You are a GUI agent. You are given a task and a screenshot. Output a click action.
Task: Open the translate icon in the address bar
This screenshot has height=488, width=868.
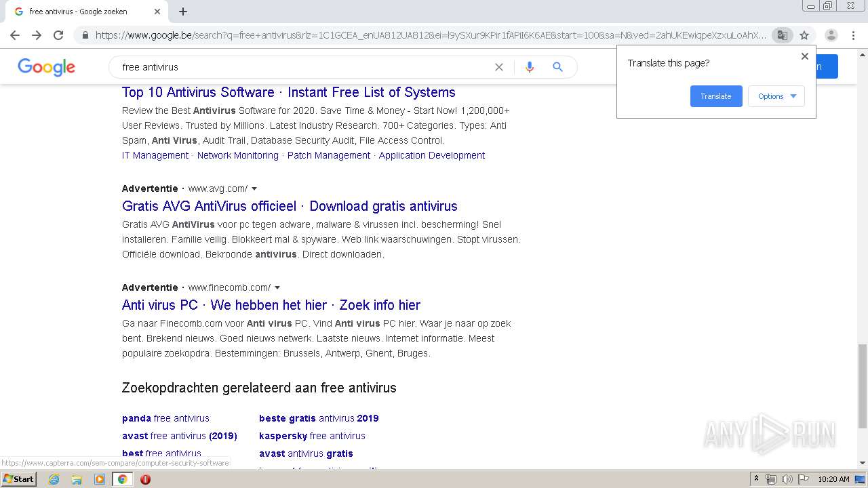pos(783,35)
